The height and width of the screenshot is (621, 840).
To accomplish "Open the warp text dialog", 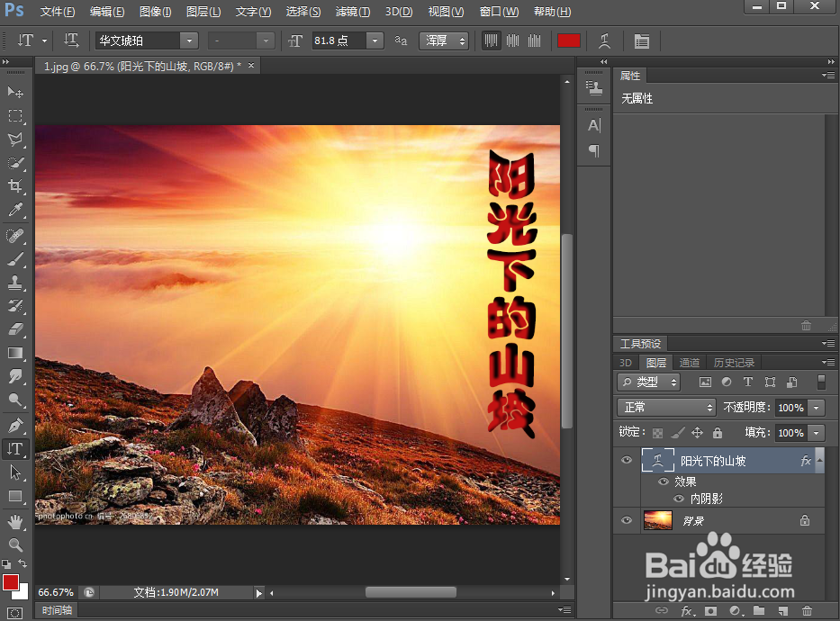I will pos(605,40).
